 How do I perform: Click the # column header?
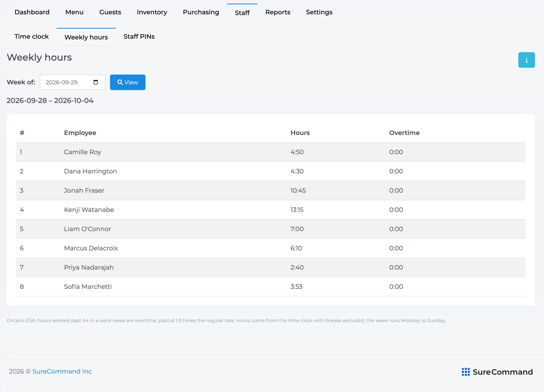(x=22, y=133)
